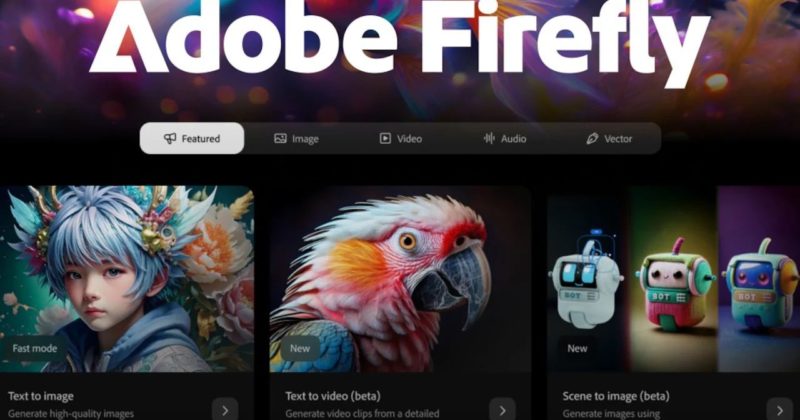Viewport: 800px width, 420px height.
Task: Click the pen icon beside Vector
Action: coord(592,138)
